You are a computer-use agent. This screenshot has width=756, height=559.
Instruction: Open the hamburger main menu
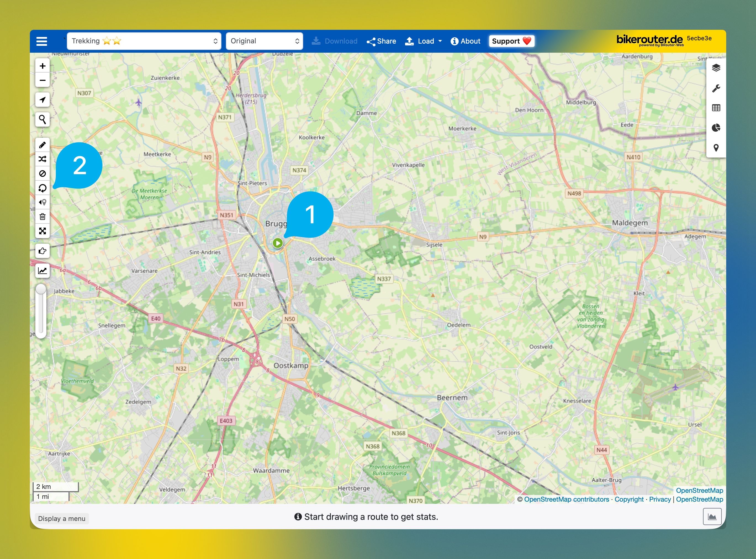pyautogui.click(x=42, y=41)
